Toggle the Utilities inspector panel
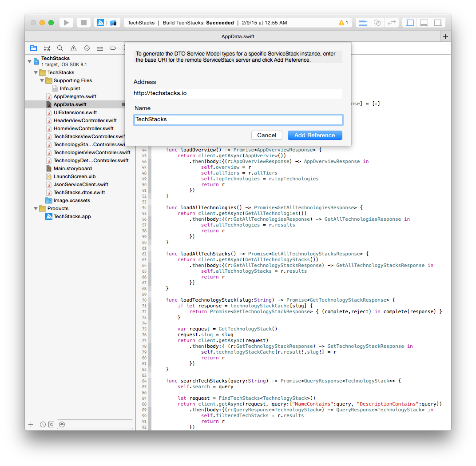 (x=438, y=22)
